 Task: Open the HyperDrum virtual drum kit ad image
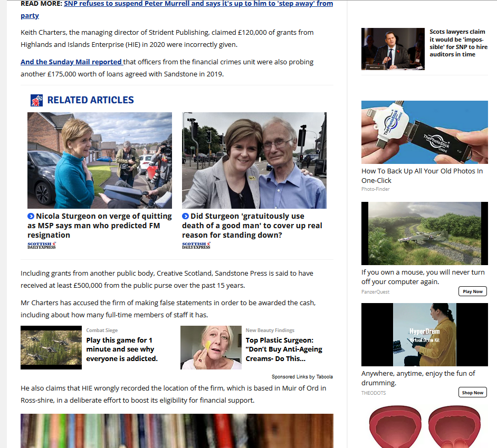tap(424, 335)
